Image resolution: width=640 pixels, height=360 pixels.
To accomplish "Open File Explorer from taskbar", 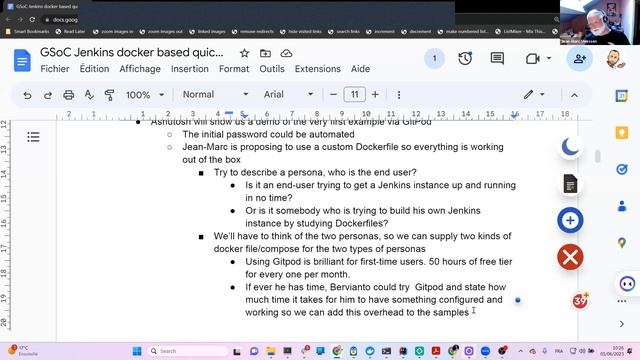I will tap(271, 351).
